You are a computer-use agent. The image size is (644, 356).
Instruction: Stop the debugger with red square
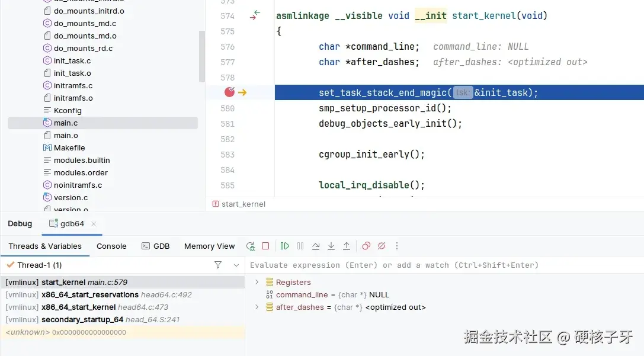pos(265,246)
